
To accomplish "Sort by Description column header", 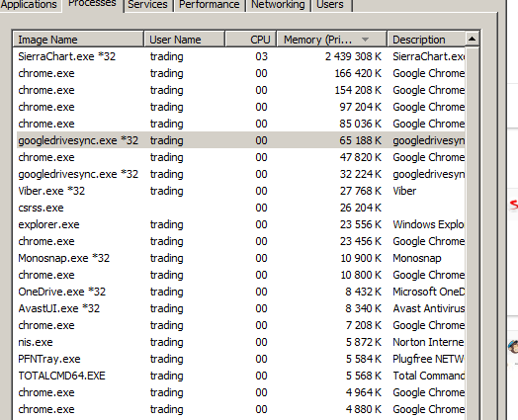I will click(x=426, y=40).
